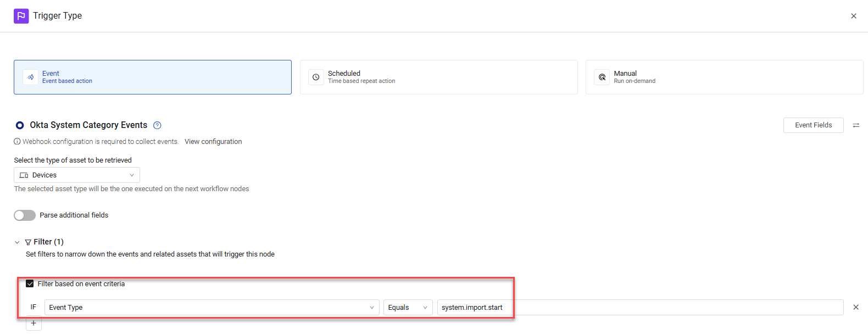This screenshot has height=334, width=868.
Task: Add a new filter condition with plus
Action: coord(34,323)
